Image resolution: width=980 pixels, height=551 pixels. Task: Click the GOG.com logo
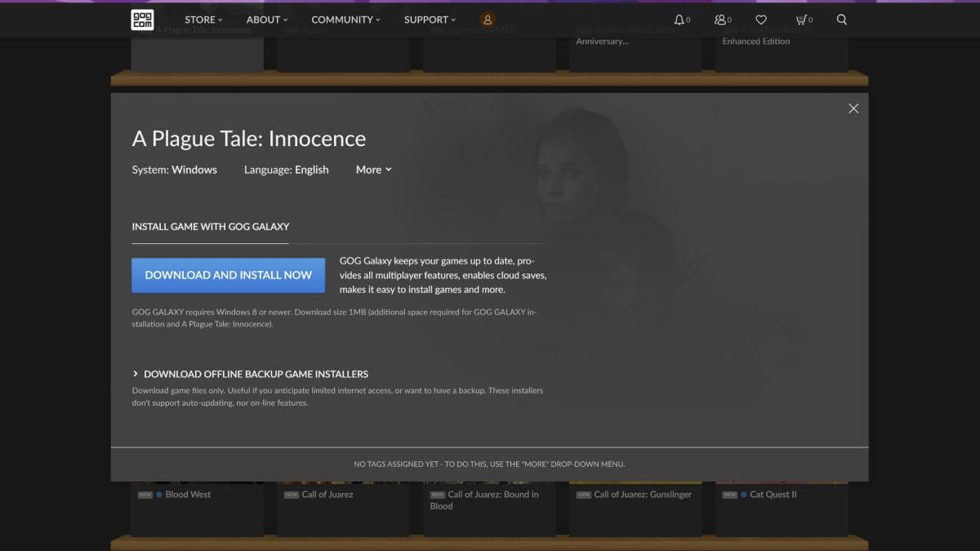coord(141,20)
